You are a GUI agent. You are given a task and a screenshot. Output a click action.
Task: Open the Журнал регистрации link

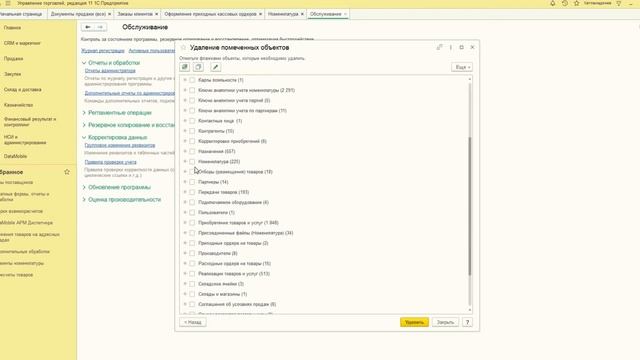point(103,51)
